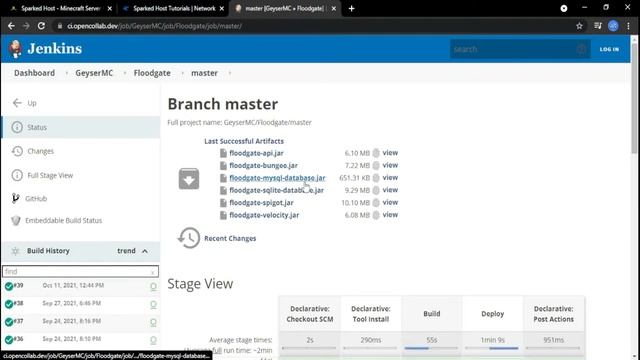Image resolution: width=640 pixels, height=360 pixels.
Task: Download floodgate-sqlite-database.jar artifact
Action: [276, 190]
